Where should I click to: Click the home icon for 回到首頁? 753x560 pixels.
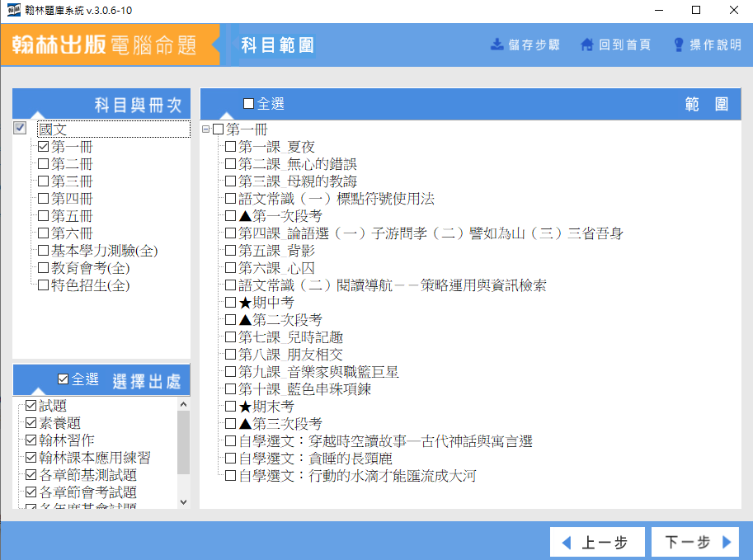[x=587, y=45]
